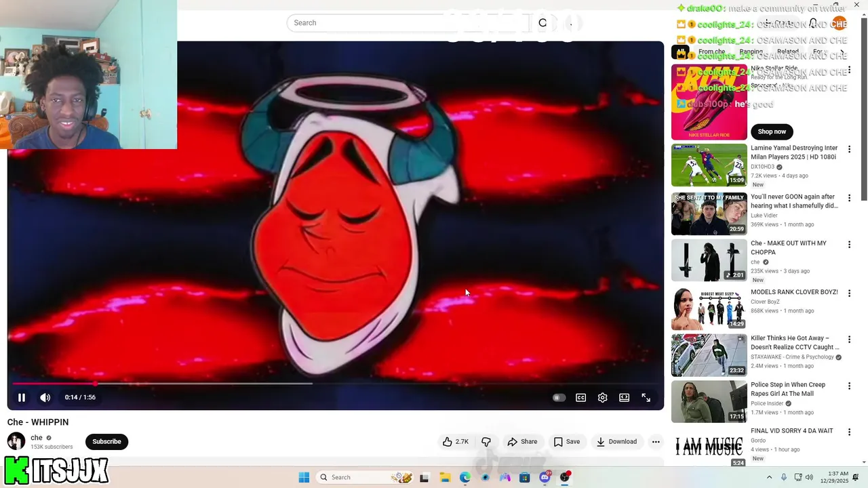The height and width of the screenshot is (488, 868).
Task: Toggle the autoplay switch in player
Action: (558, 398)
